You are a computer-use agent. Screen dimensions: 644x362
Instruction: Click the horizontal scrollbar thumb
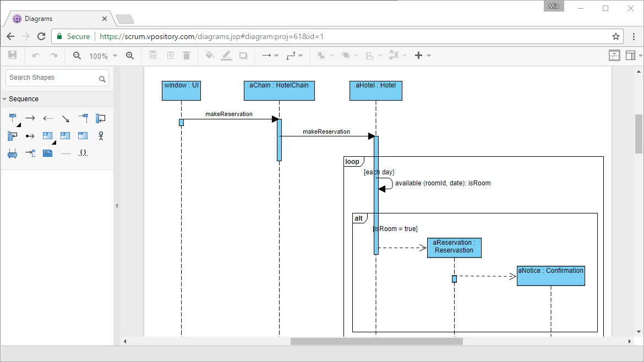[376, 342]
